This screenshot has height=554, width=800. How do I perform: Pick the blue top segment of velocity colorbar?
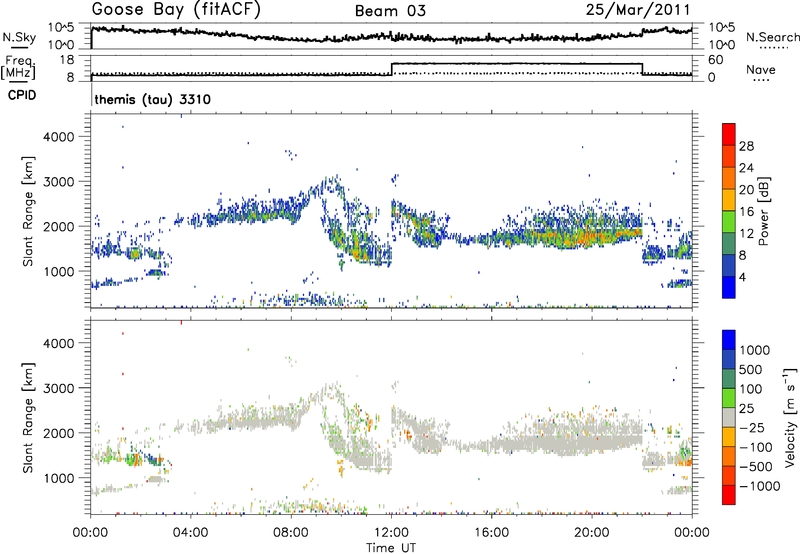(x=729, y=340)
